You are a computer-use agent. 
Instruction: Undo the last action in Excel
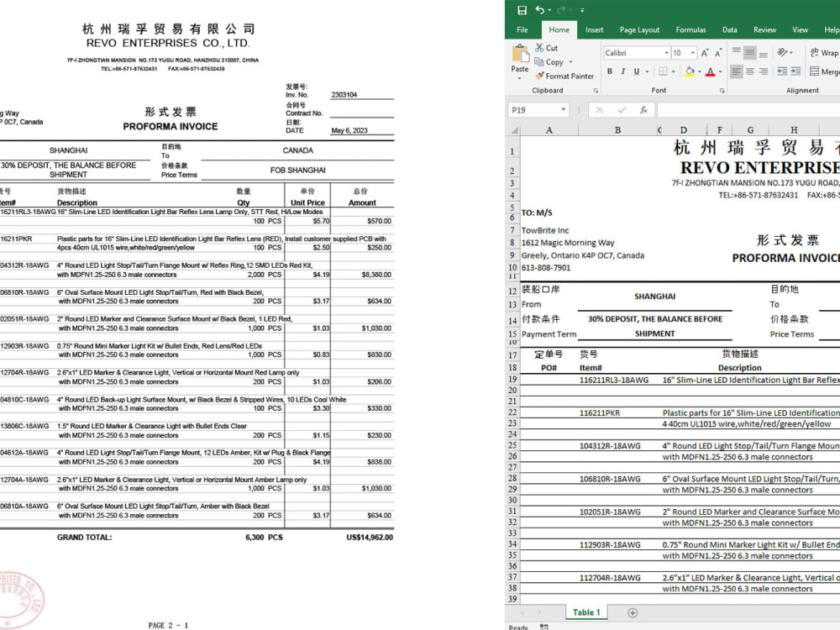539,10
